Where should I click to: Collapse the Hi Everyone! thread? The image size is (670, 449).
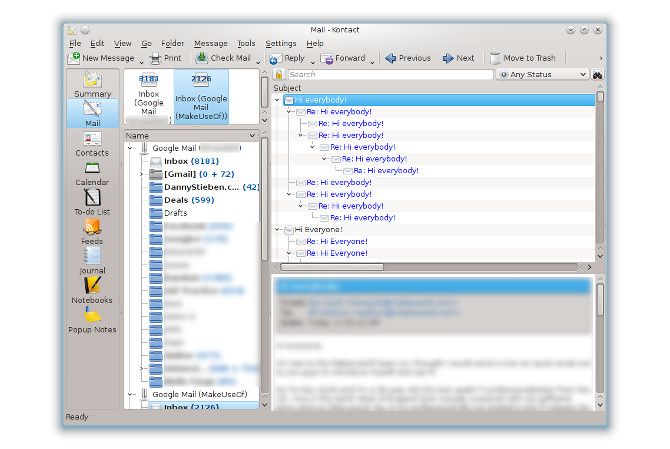point(277,229)
